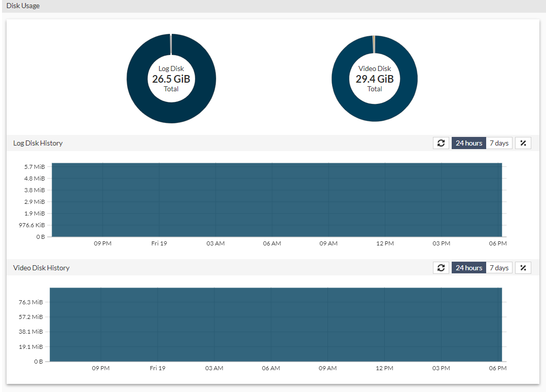546x392 pixels.
Task: Switch Video Disk History to 7 days view
Action: coord(499,267)
